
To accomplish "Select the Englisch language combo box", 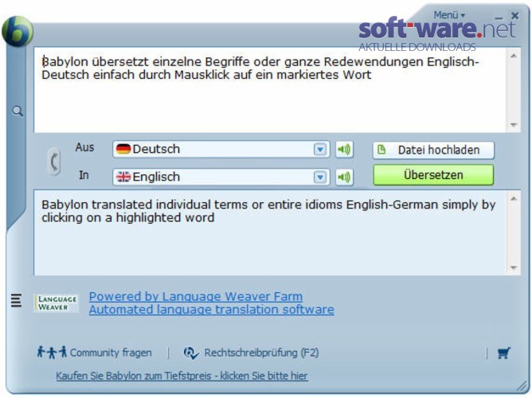I will [221, 177].
